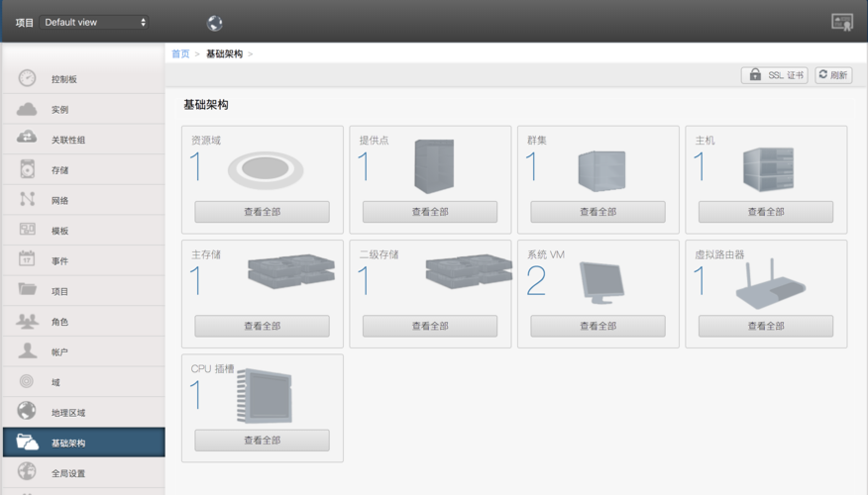Select the Affinity Groups (关联性组) icon
Image resolution: width=868 pixels, height=495 pixels.
tap(27, 137)
